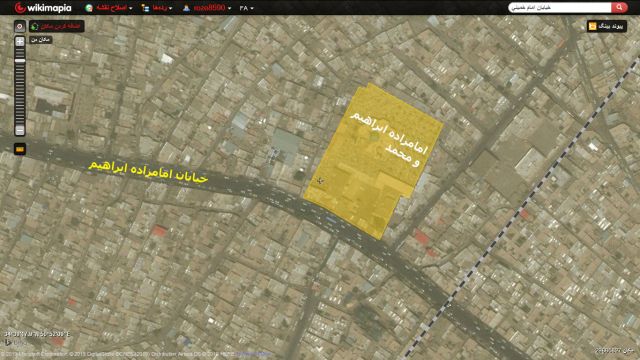Expand the edit map dropdown arrow
640x360 pixels.
pyautogui.click(x=131, y=8)
